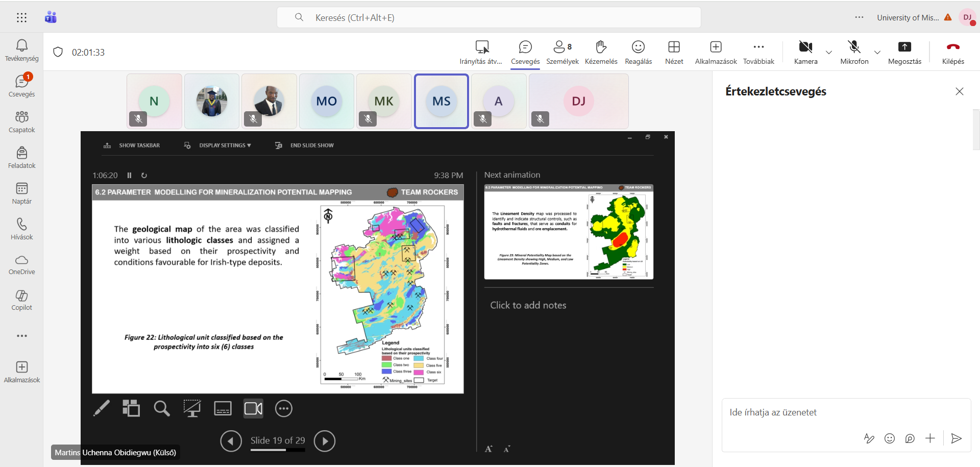Expand the microphone options chevron

[x=877, y=52]
